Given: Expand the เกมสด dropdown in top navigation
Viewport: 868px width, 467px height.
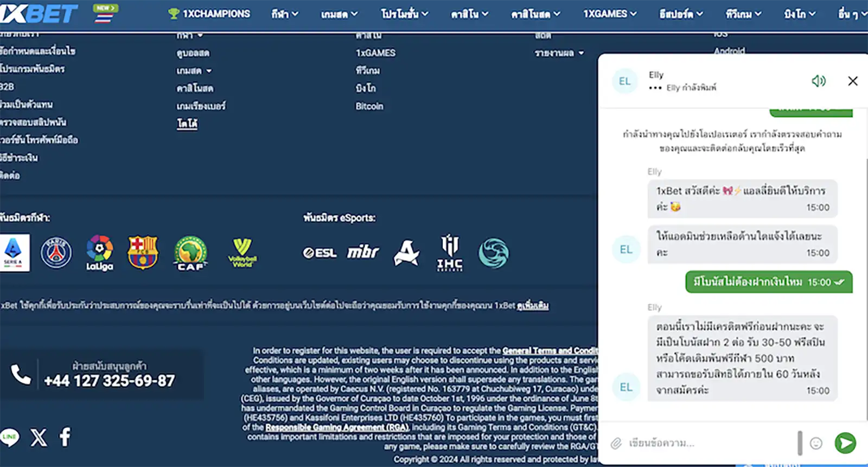Looking at the screenshot, I should point(339,14).
